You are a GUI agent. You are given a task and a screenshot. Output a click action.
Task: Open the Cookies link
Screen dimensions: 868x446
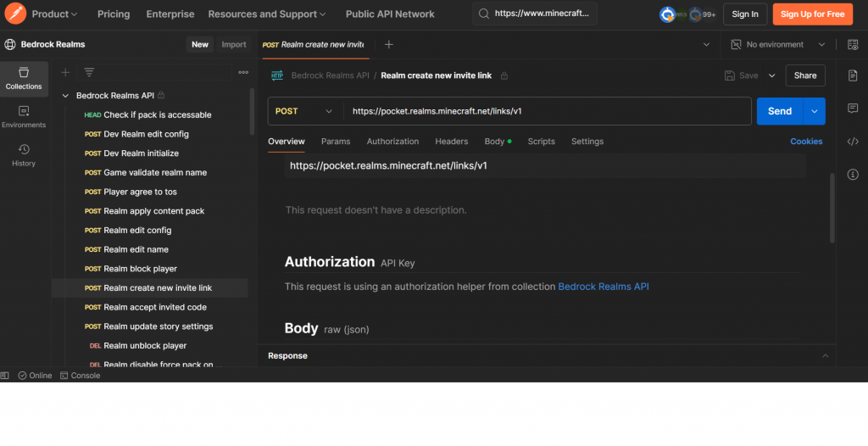[806, 142]
